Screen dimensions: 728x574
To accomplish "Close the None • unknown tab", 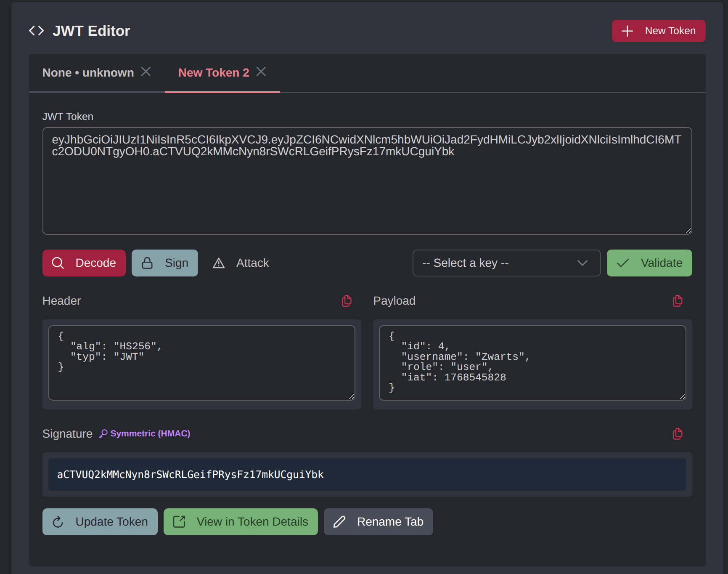I will (146, 72).
